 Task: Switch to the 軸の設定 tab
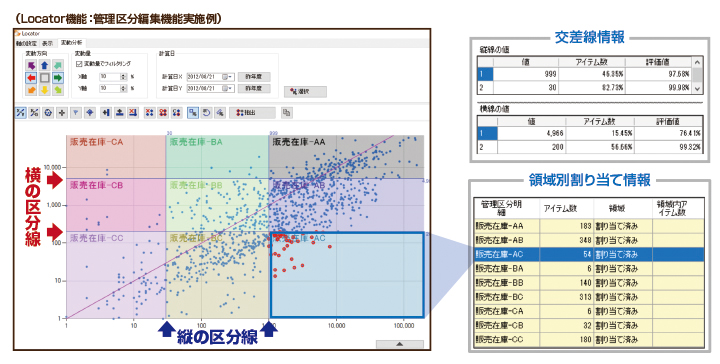[x=27, y=43]
